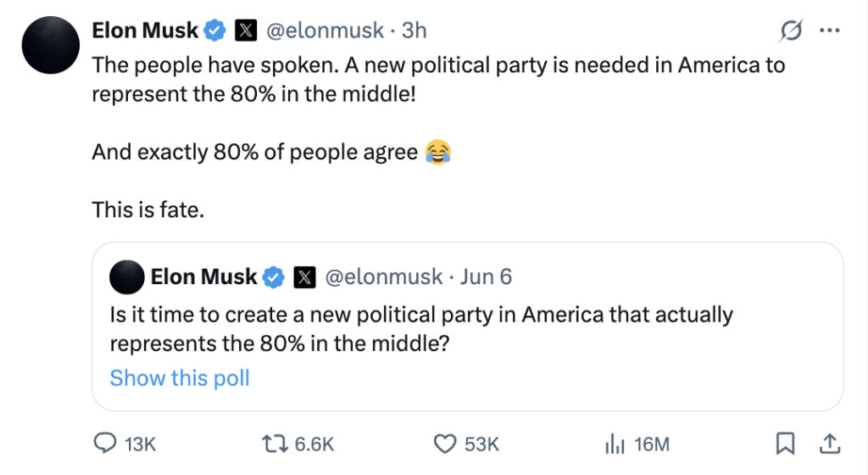
Task: Click the X affiliation badge in main post
Action: pyautogui.click(x=245, y=31)
